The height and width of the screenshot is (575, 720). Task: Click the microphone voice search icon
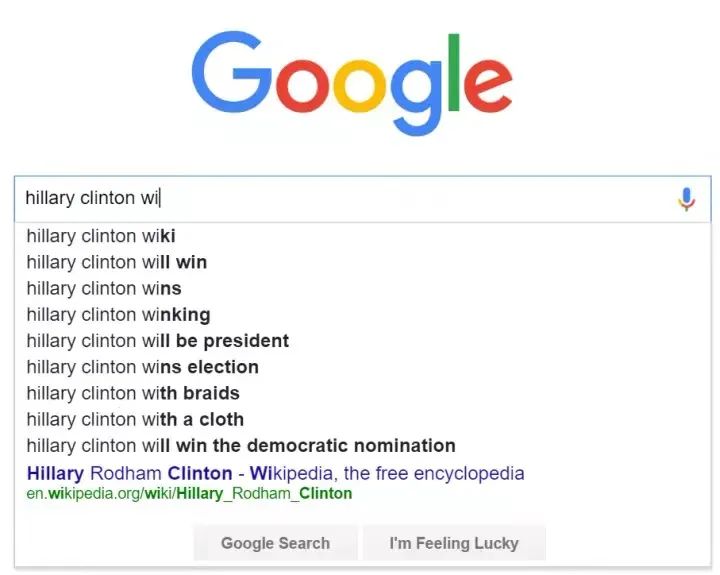coord(686,199)
